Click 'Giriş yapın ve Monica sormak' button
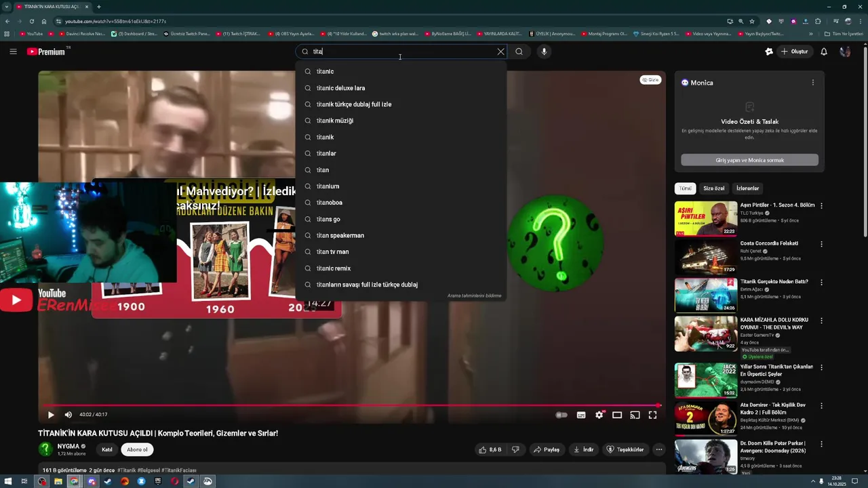868x488 pixels. 749,160
